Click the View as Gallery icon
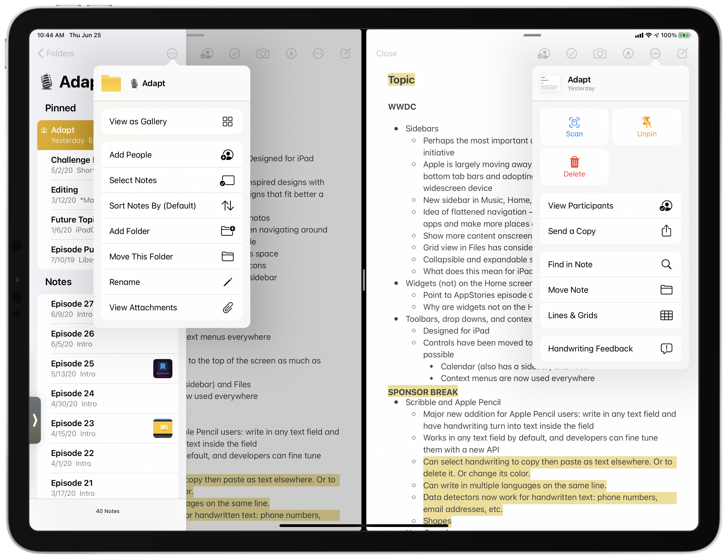 pos(228,122)
